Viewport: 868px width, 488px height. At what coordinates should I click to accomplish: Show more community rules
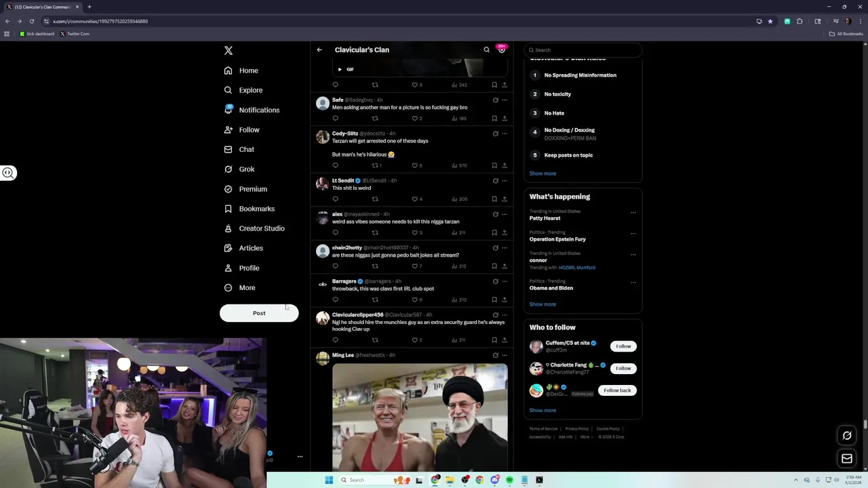pos(542,174)
